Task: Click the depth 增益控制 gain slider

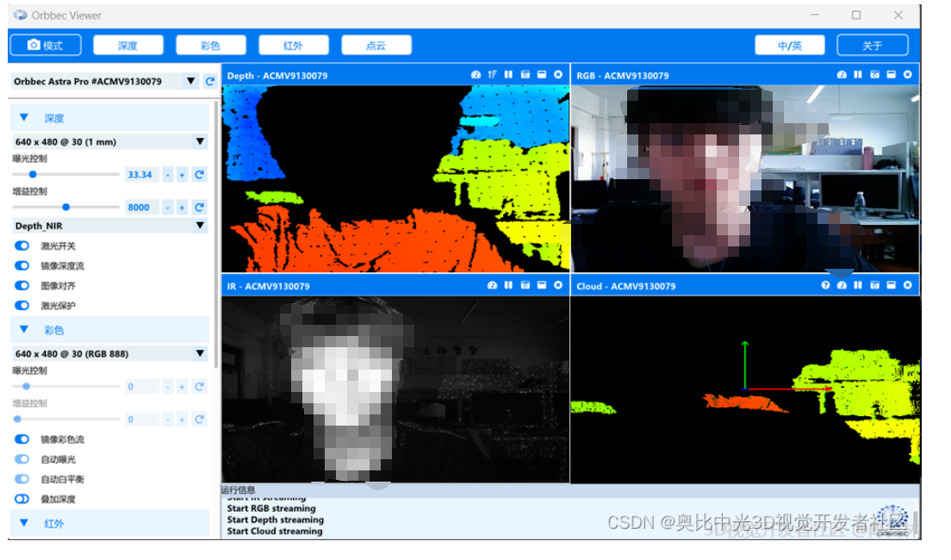Action: pyautogui.click(x=65, y=208)
